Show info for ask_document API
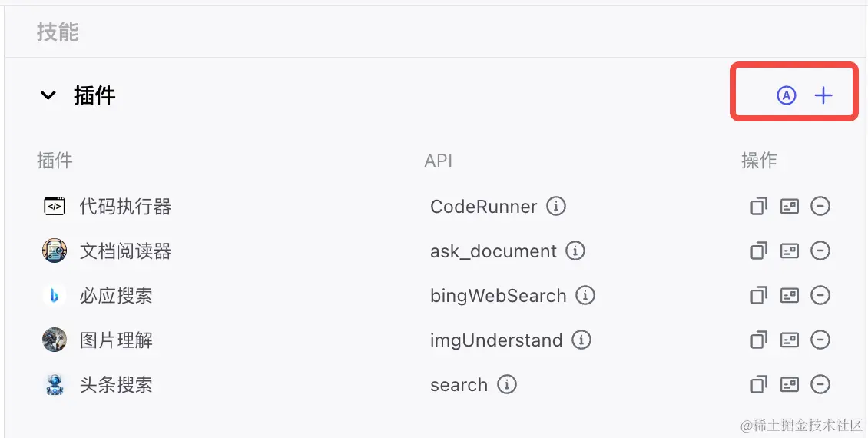 click(x=575, y=251)
